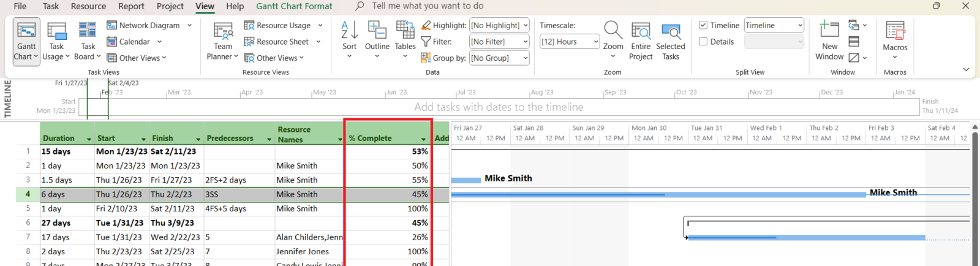
Task: Click the '4FS+5 days' predecessor cell
Action: coord(239,208)
